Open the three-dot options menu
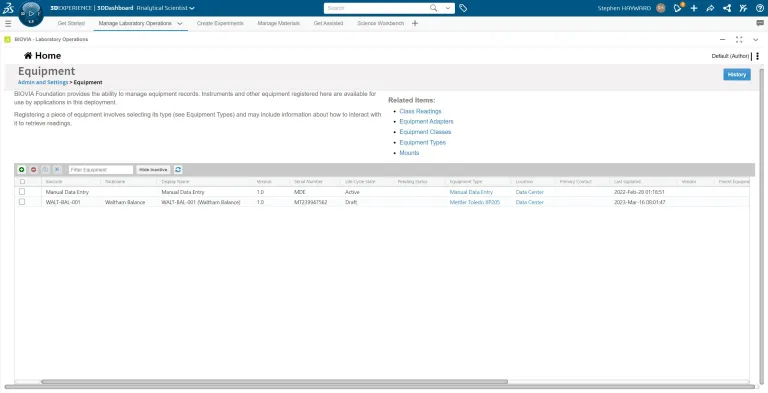The image size is (768, 393). (x=757, y=56)
